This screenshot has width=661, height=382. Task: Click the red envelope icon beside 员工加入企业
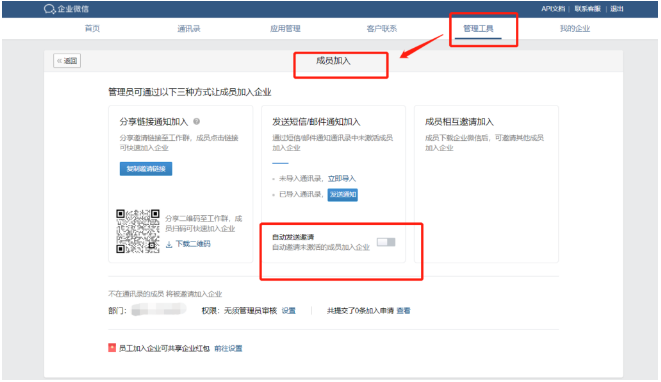point(112,348)
